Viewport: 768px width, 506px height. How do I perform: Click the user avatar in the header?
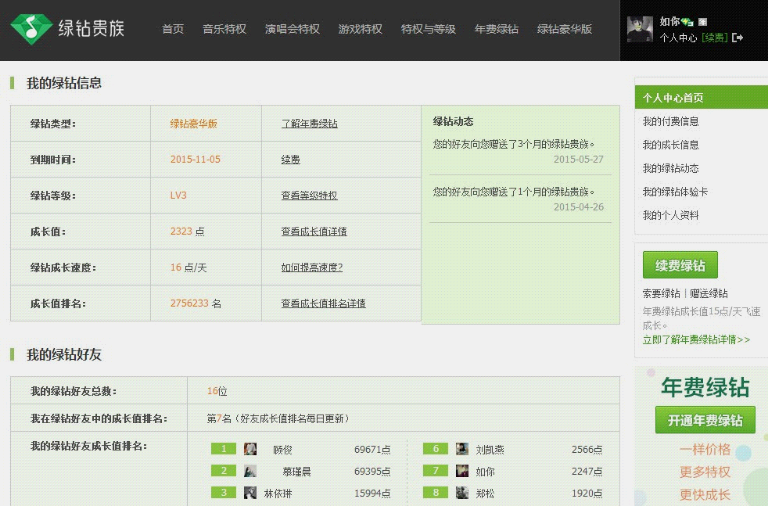pos(640,29)
